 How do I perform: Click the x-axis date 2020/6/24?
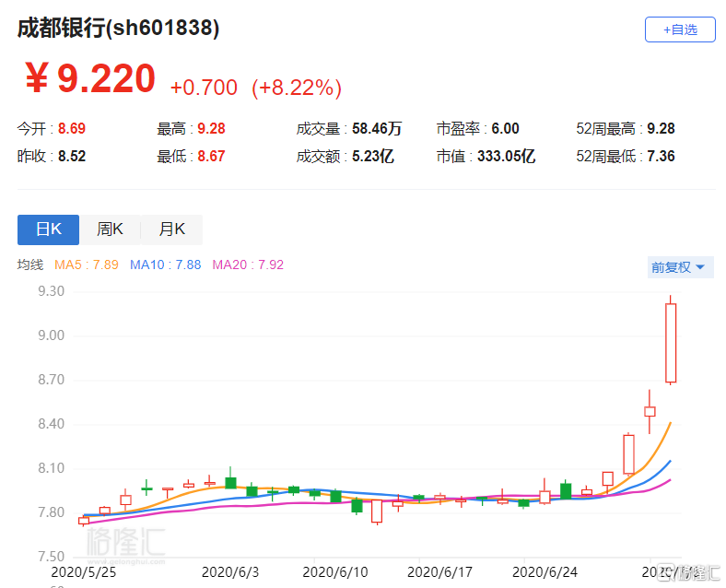click(545, 572)
